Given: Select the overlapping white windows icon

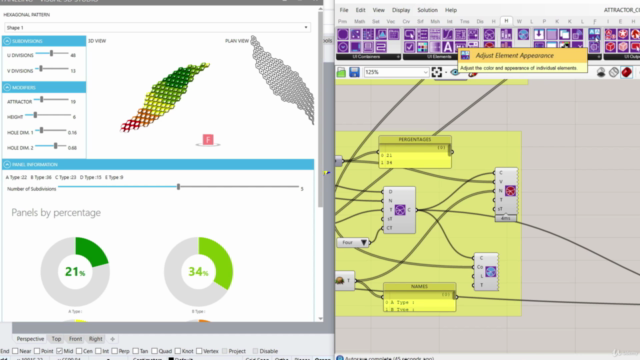Looking at the screenshot, I should (564, 34).
